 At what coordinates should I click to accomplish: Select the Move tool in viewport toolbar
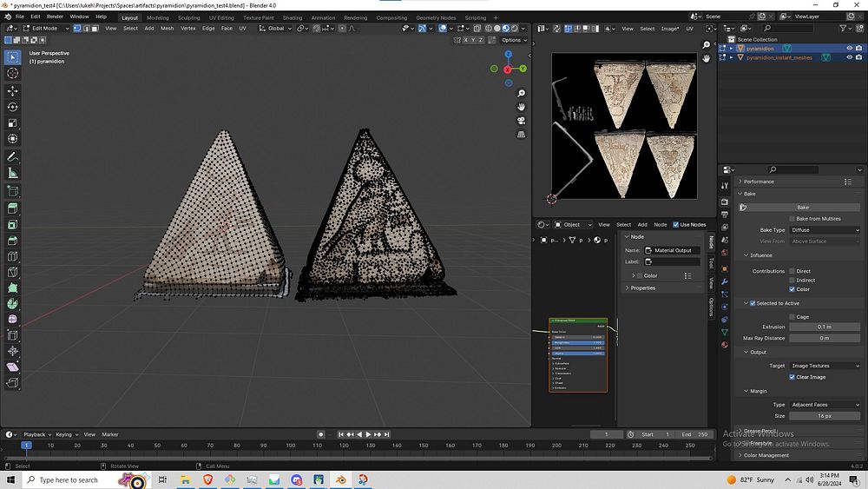coord(13,90)
